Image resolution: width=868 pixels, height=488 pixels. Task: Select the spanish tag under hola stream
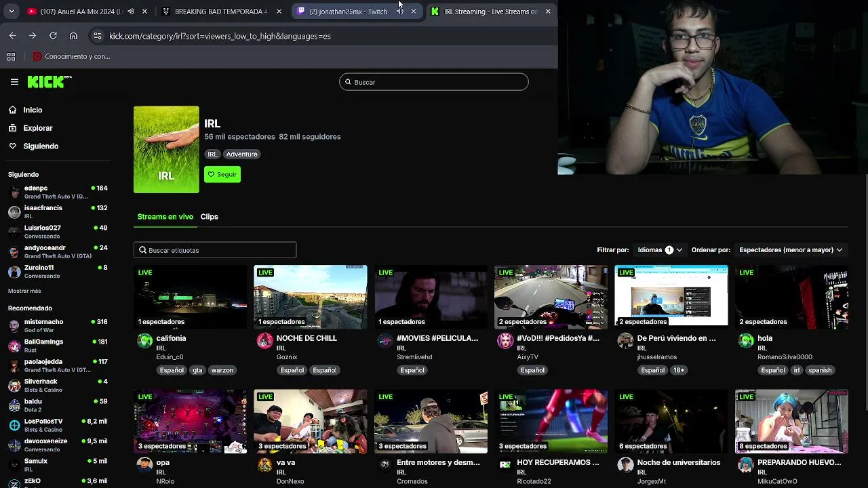point(819,371)
